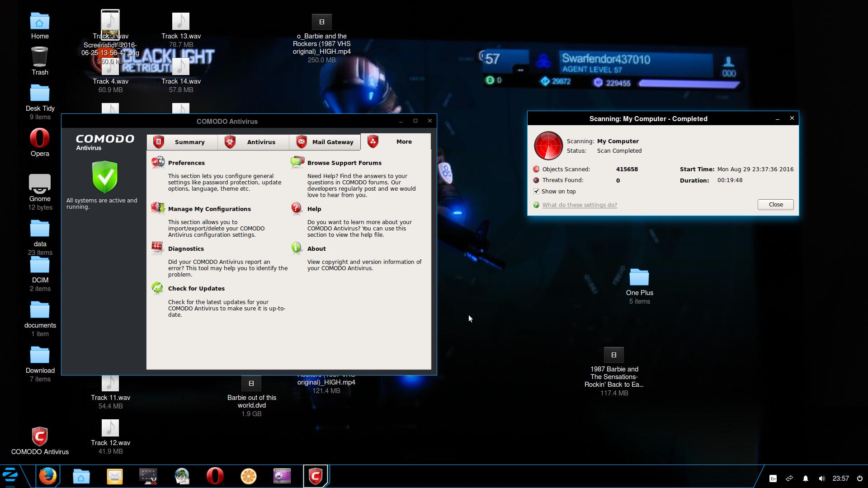Open Opera browser from taskbar
This screenshot has width=868, height=488.
pyautogui.click(x=215, y=476)
